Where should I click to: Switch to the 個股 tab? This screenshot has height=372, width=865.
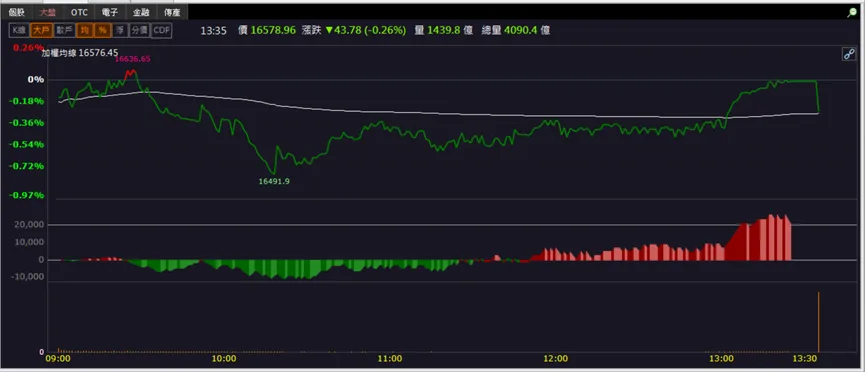16,12
